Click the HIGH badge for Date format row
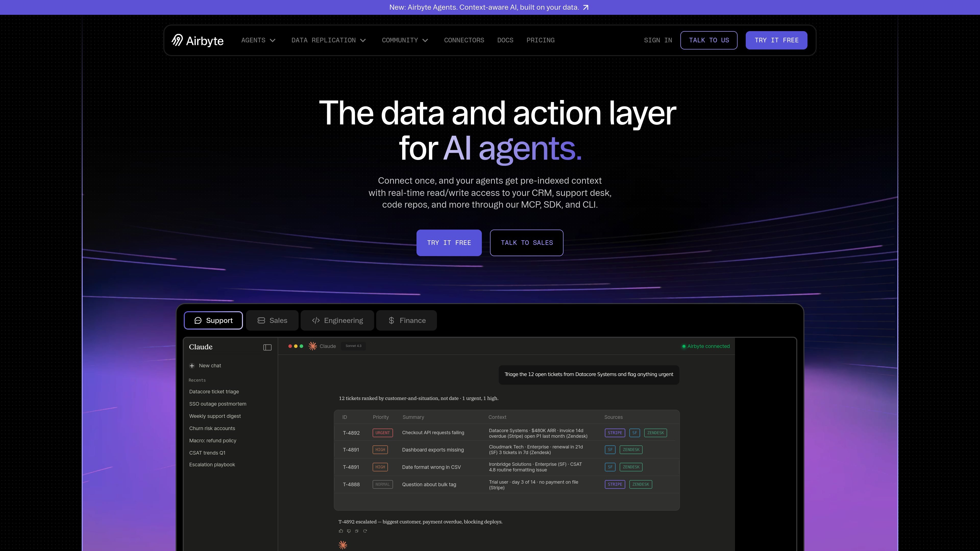 pos(380,467)
